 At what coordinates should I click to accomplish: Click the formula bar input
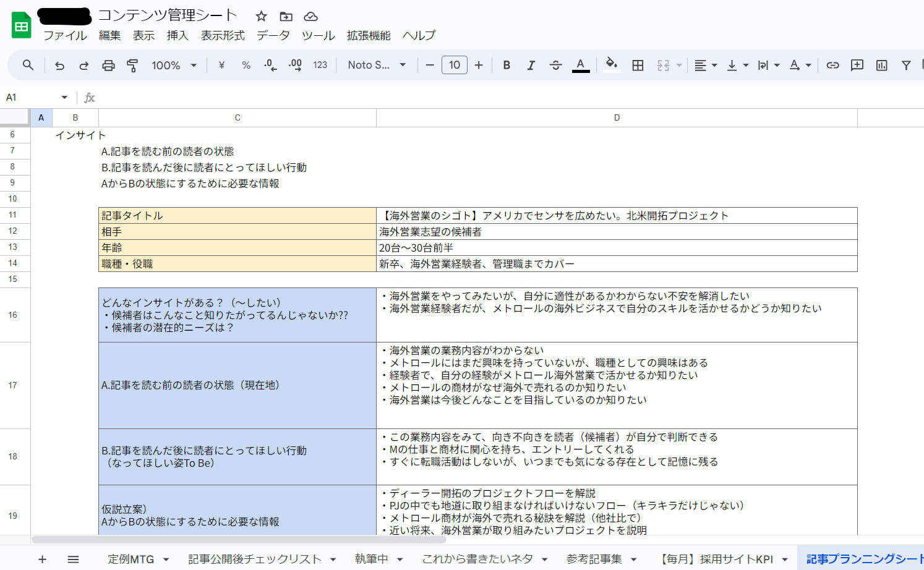(510, 98)
